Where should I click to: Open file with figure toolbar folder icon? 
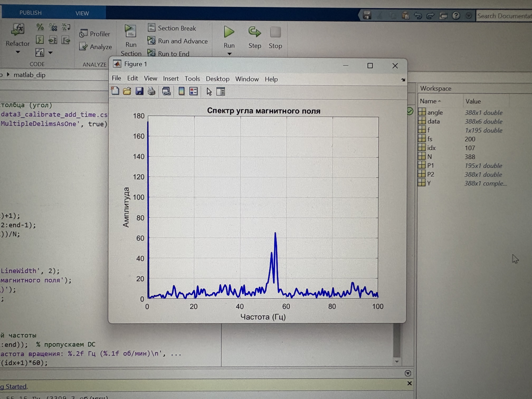click(x=127, y=91)
